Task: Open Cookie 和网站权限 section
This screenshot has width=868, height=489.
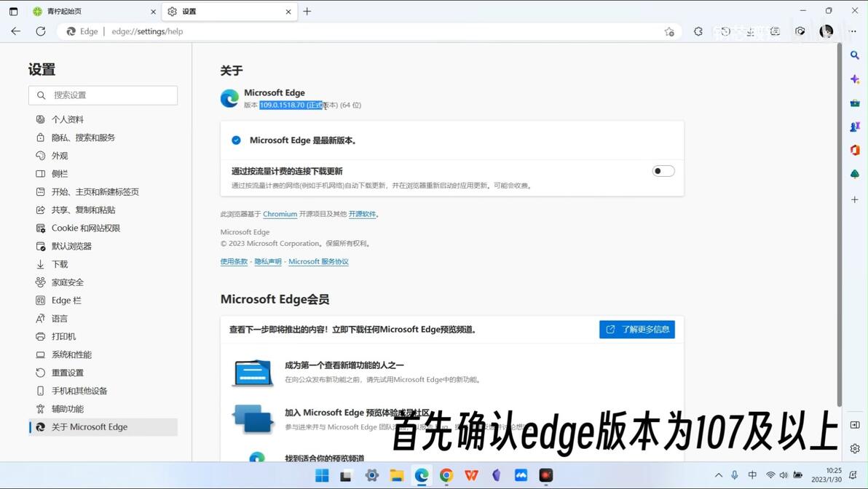Action: pos(103,228)
